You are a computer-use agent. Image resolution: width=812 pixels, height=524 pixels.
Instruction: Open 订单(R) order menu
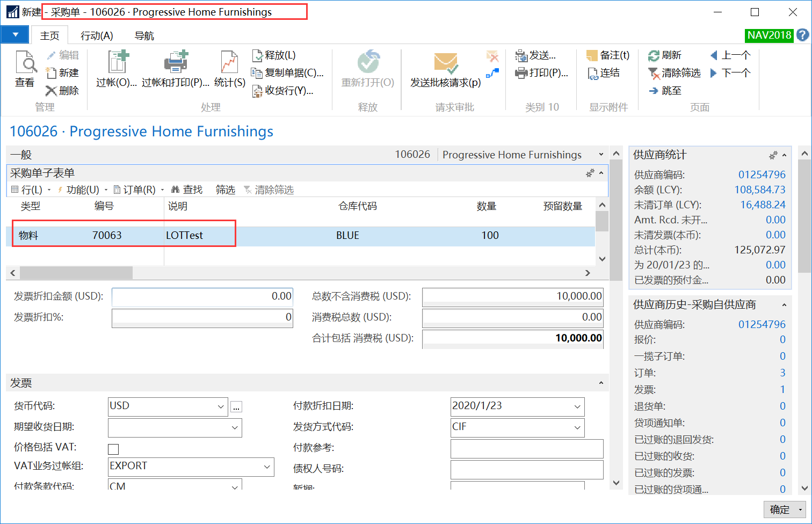pos(139,190)
